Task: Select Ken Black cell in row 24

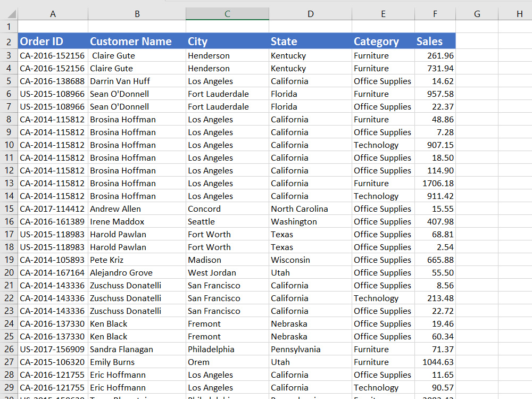Action: click(x=137, y=324)
